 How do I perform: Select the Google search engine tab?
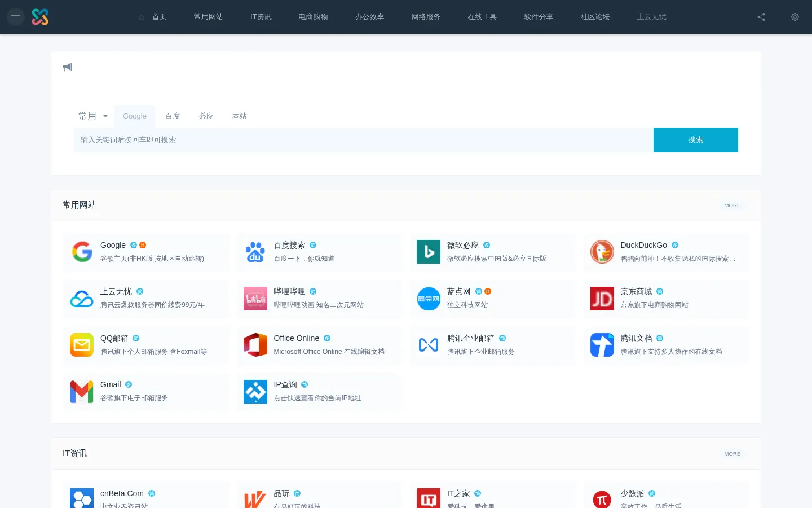pyautogui.click(x=135, y=116)
